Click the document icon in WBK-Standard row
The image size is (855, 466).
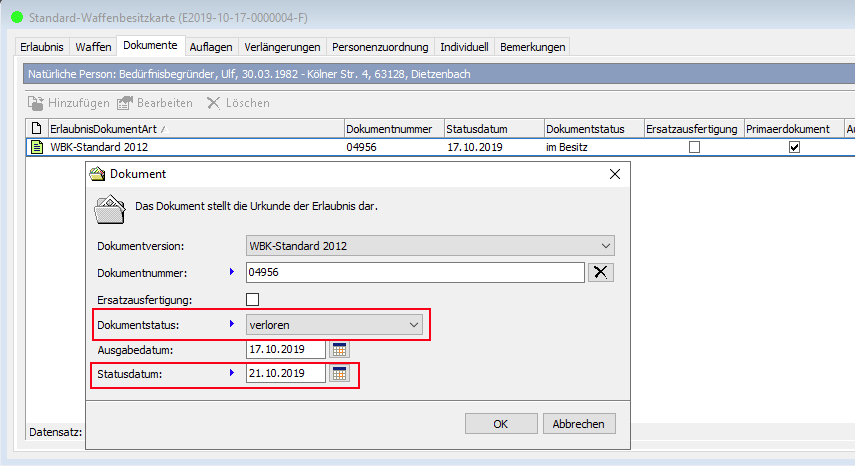37,147
